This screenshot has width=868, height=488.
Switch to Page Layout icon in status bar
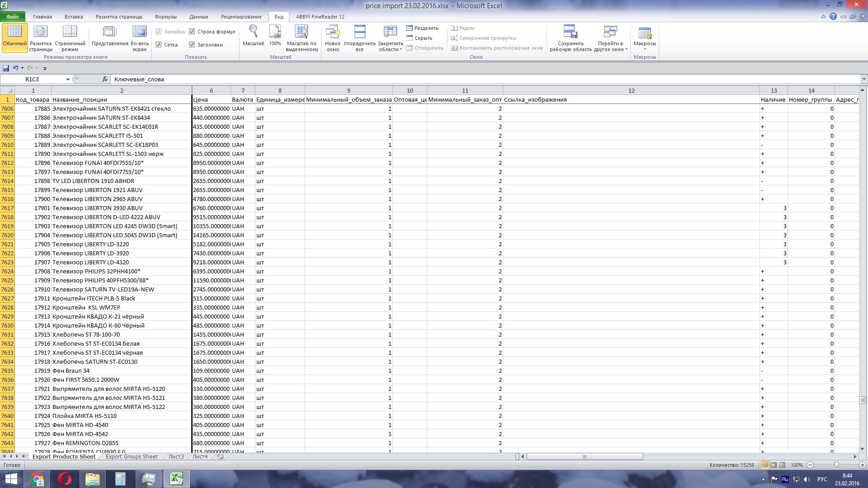[x=774, y=465]
